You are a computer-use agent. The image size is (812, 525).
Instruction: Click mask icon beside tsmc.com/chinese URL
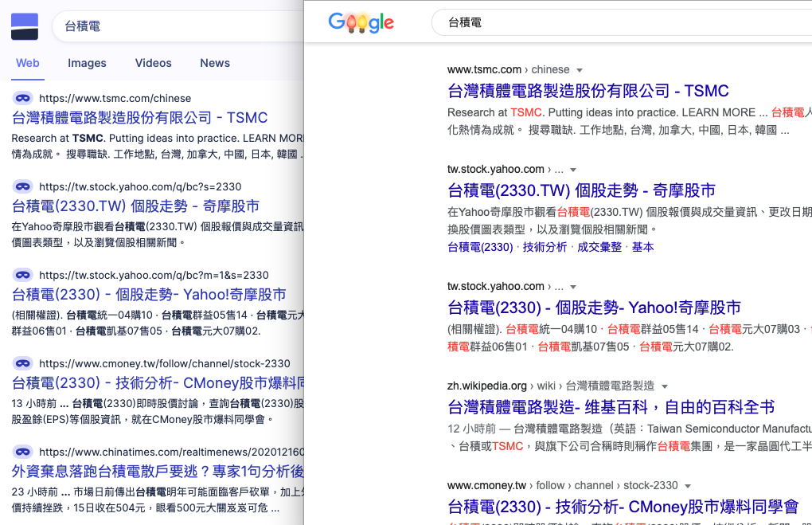22,98
